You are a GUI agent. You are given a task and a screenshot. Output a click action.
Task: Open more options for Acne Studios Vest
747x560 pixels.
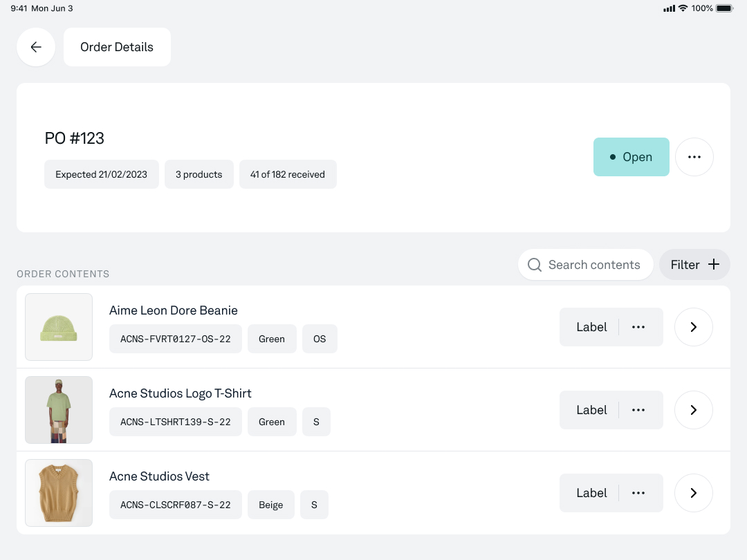click(x=638, y=492)
